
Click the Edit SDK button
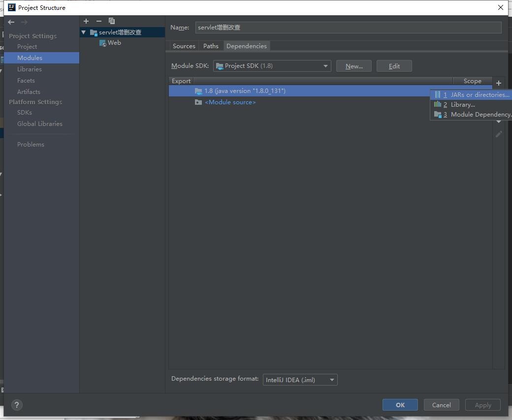(x=394, y=66)
